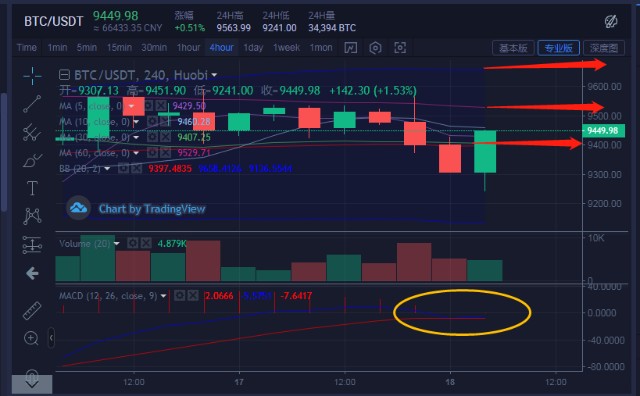Remove the MA 10 indicator
640x396 pixels.
click(165, 122)
